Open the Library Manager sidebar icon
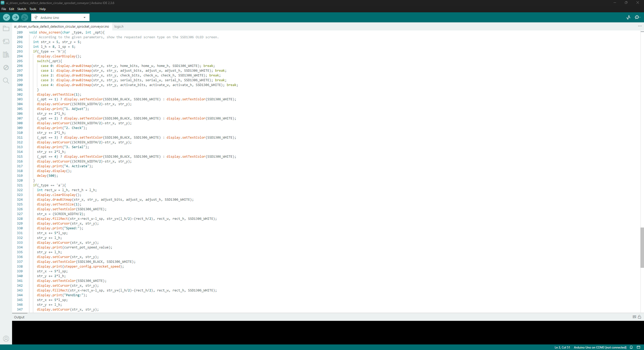The image size is (644, 350). [x=6, y=54]
